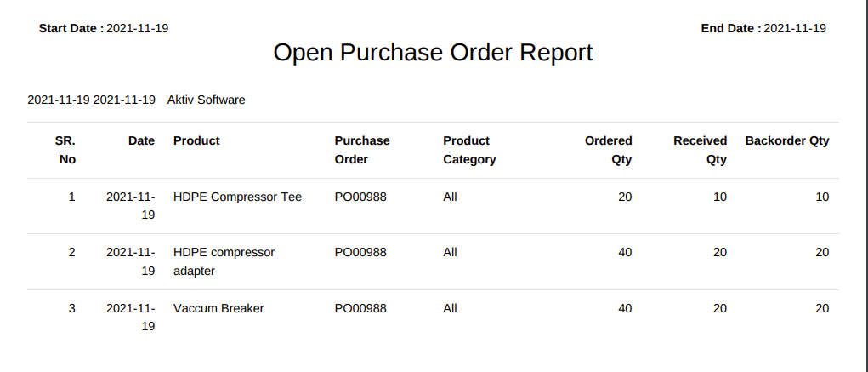The width and height of the screenshot is (868, 372).
Task: Click the Date column header
Action: [141, 140]
